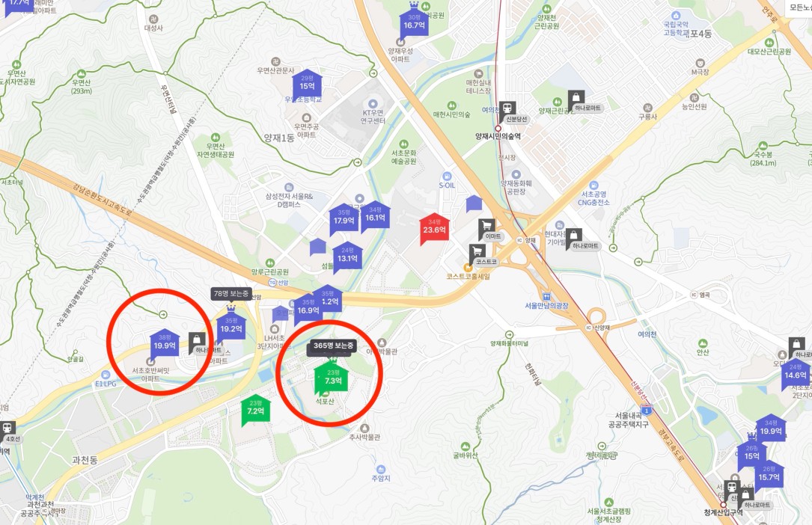Click the 78명 보는중 viewer tooltip
Screen dimensions: 812x525
click(x=231, y=294)
